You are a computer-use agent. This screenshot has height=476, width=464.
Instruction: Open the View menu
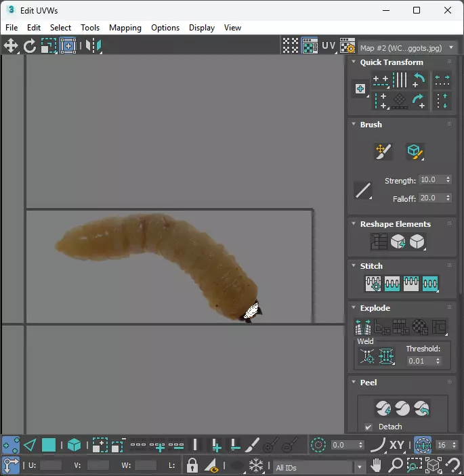pyautogui.click(x=232, y=28)
